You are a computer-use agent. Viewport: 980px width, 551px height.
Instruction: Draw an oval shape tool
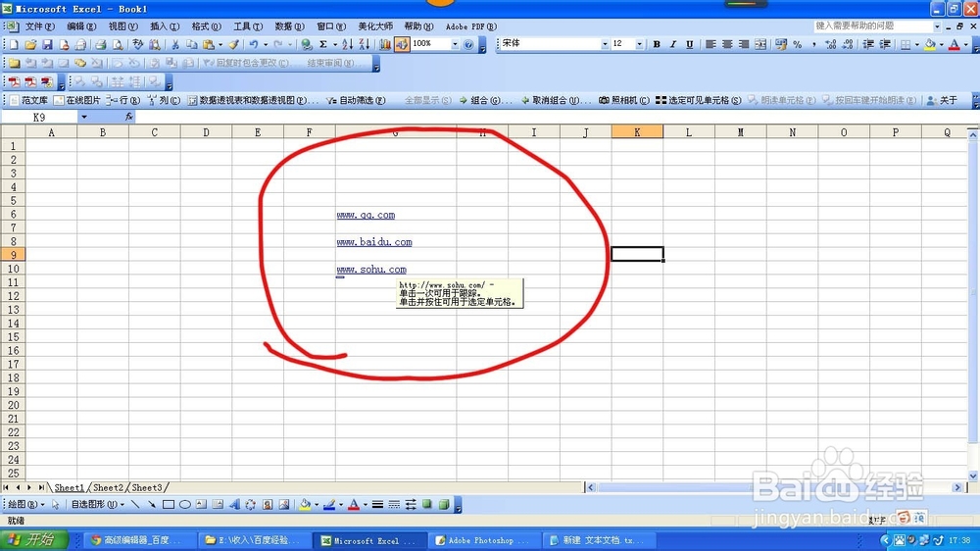tap(185, 505)
